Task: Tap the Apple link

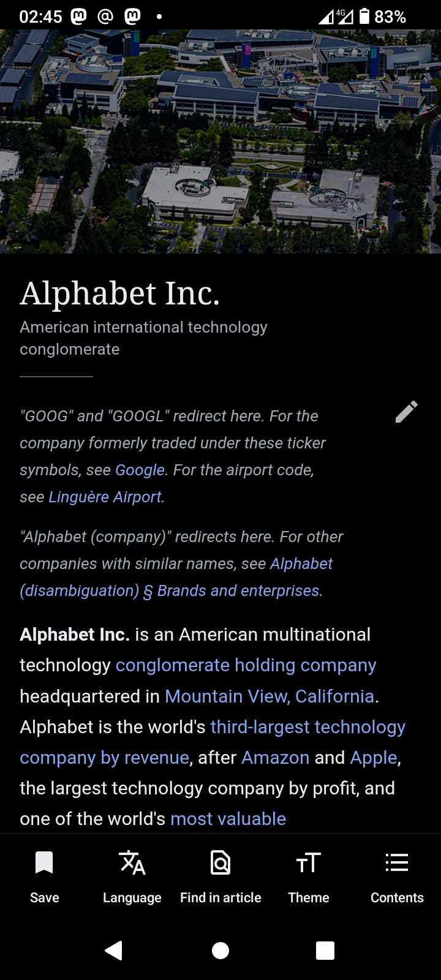Action: (373, 758)
